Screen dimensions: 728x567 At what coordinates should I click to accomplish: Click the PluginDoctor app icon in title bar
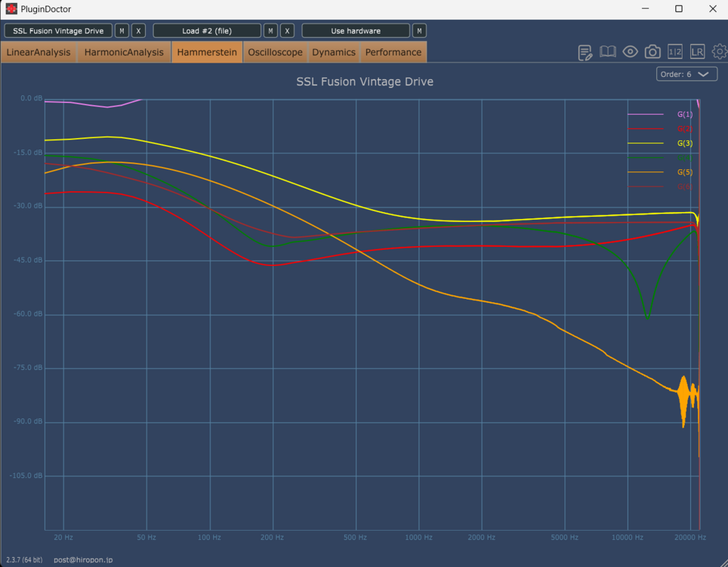tap(11, 9)
